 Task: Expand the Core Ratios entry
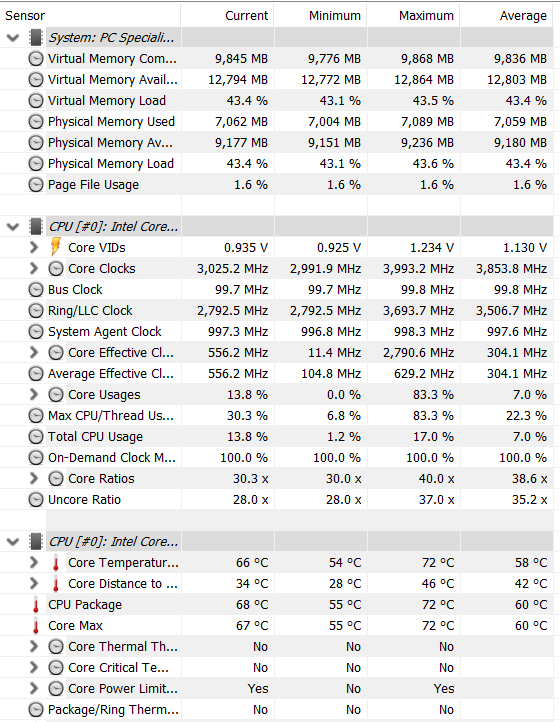click(x=34, y=478)
